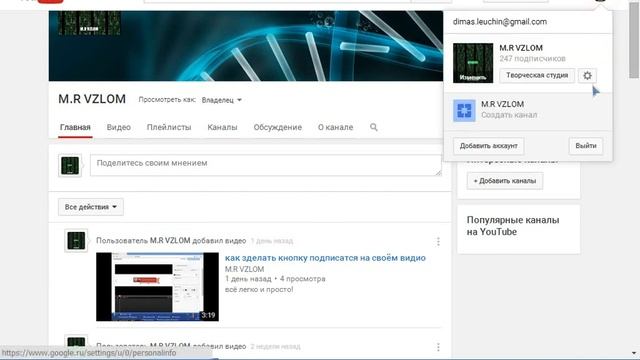Click '+ Добавить каналы' button
Viewport: 640px width, 360px height.
[x=505, y=181]
